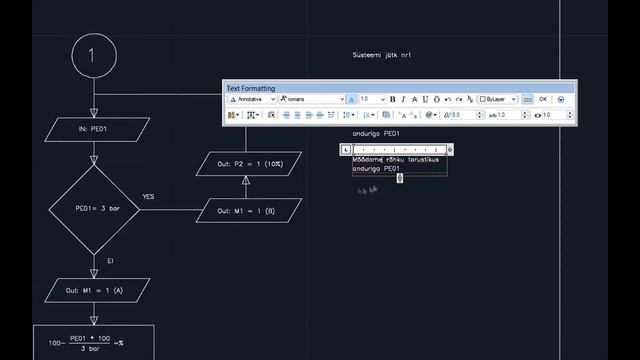Toggle Bold formatting
This screenshot has width=640, height=360.
pos(393,99)
